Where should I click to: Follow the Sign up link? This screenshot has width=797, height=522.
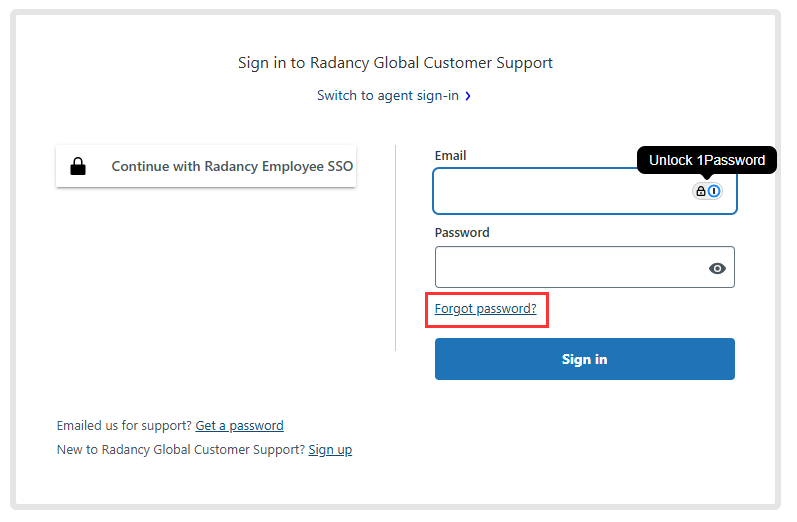click(x=330, y=450)
